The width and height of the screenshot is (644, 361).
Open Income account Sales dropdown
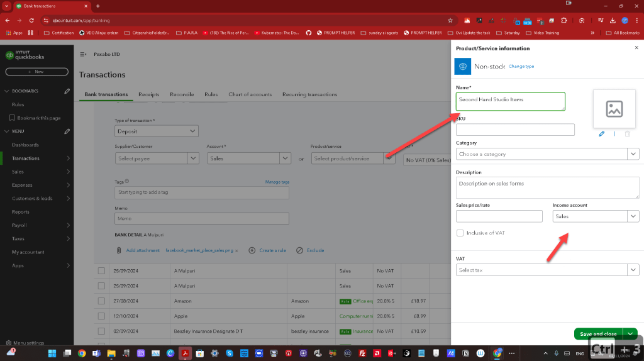click(x=633, y=216)
